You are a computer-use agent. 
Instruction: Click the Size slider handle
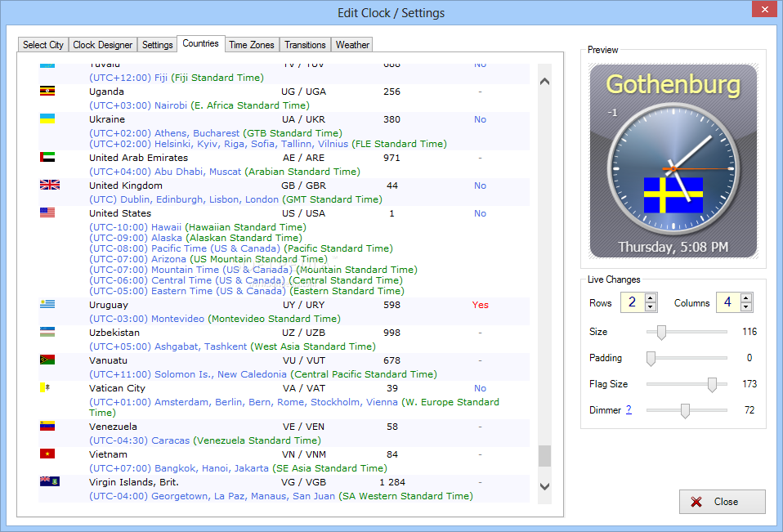pyautogui.click(x=661, y=333)
